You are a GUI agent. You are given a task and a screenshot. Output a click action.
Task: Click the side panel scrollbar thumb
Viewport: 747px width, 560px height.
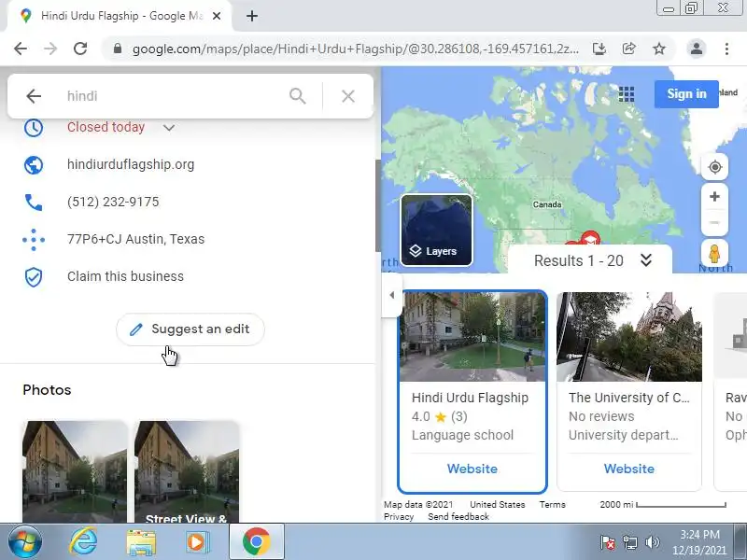[378, 205]
